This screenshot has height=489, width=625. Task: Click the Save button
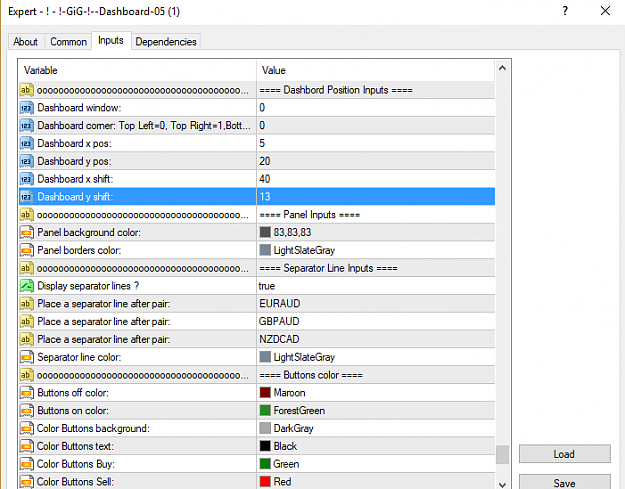point(564,482)
